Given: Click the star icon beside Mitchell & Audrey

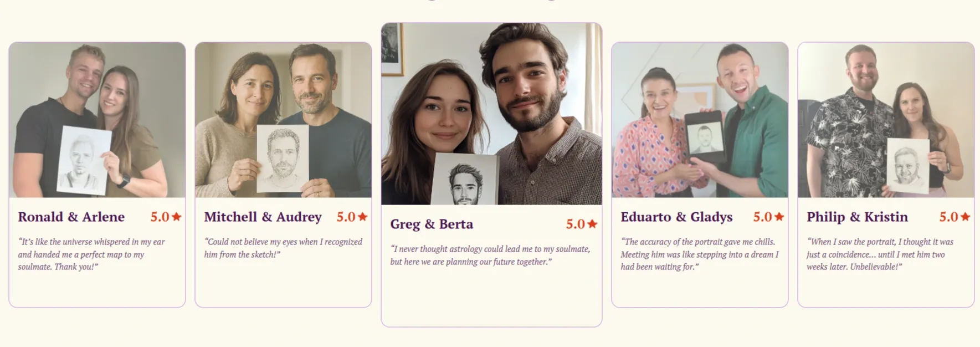Looking at the screenshot, I should 363,217.
